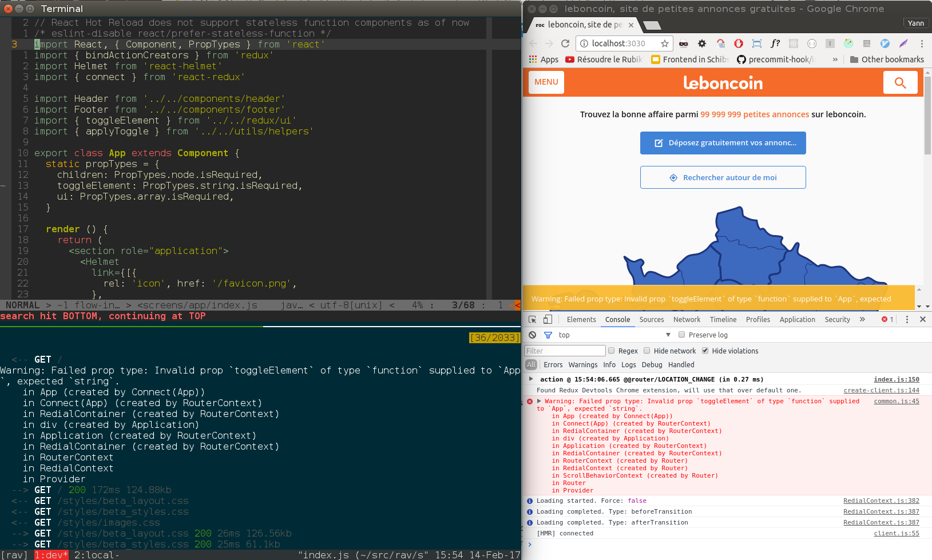932x560 pixels.
Task: Open the DevTools customize three-dot menu
Action: [x=907, y=319]
